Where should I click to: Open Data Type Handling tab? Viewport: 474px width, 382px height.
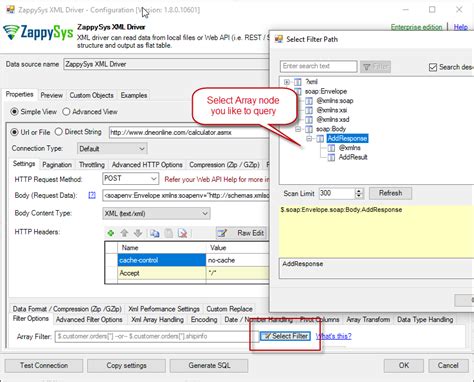coord(425,319)
